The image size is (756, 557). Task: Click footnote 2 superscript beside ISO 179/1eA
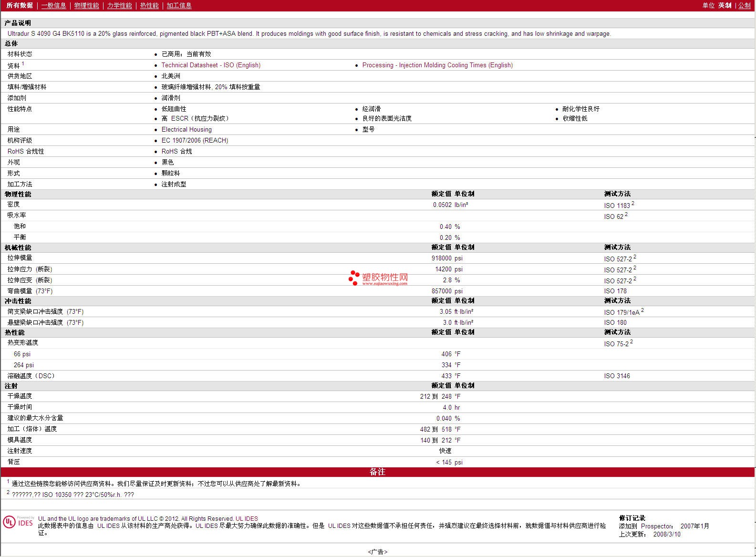click(642, 310)
